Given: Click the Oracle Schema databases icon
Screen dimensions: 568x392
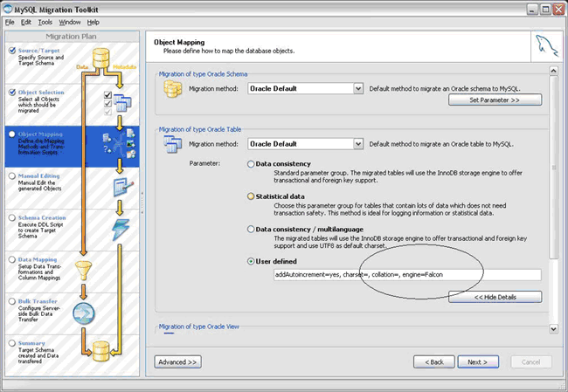Looking at the screenshot, I should point(172,89).
